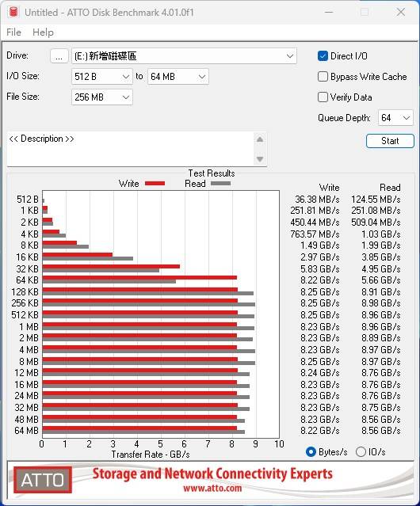The width and height of the screenshot is (420, 506).
Task: Click the ATTO Disk Benchmark title bar icon
Action: 13,12
